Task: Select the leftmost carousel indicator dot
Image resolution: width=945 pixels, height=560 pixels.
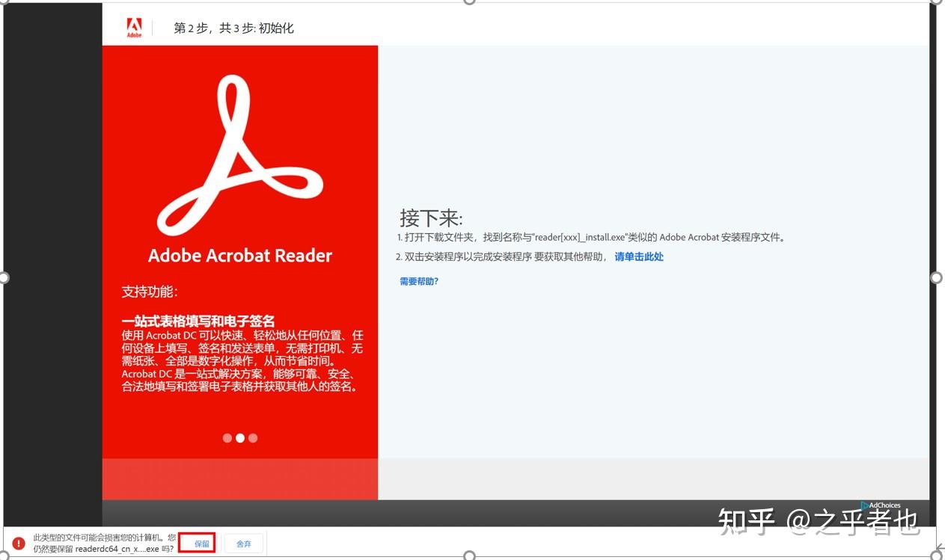Action: 227,438
